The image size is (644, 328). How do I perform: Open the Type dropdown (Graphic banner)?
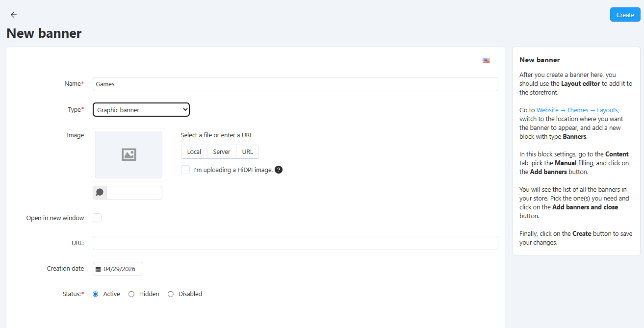[x=141, y=110]
